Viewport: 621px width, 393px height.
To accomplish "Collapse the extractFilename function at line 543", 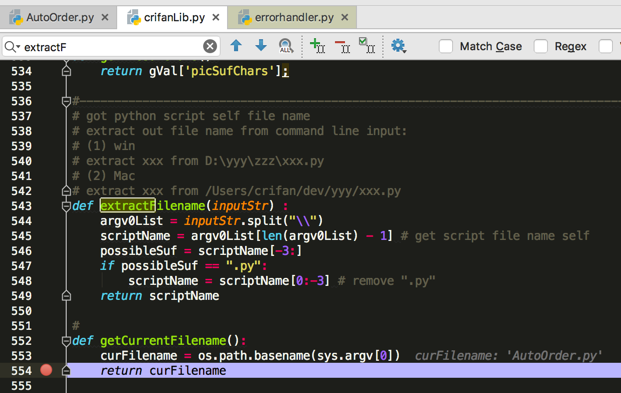I will pos(67,206).
